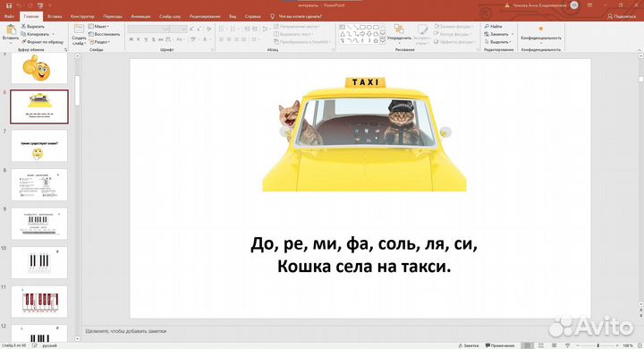Click fit slide to window icon
Screen dimensions: 644x349
639,345
